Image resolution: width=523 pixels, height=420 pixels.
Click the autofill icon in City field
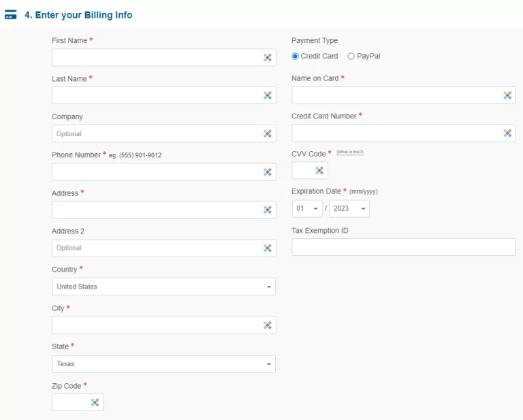(x=268, y=325)
